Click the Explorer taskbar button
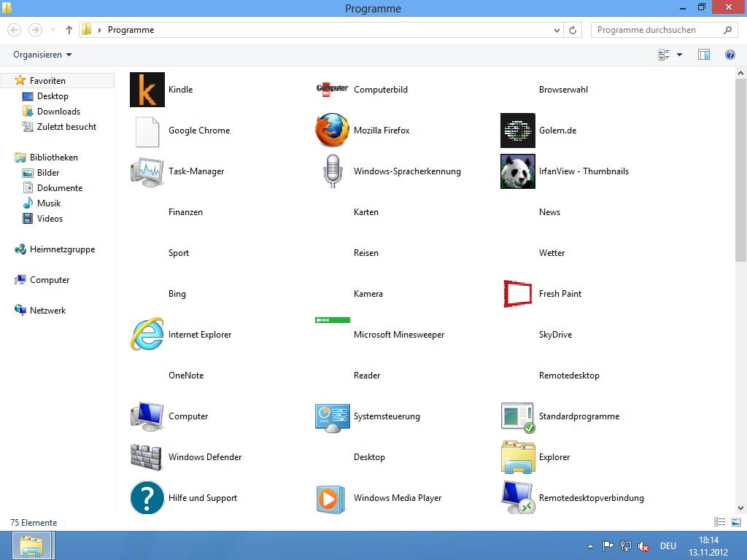Screen dimensions: 747x560 pyautogui.click(x=33, y=545)
